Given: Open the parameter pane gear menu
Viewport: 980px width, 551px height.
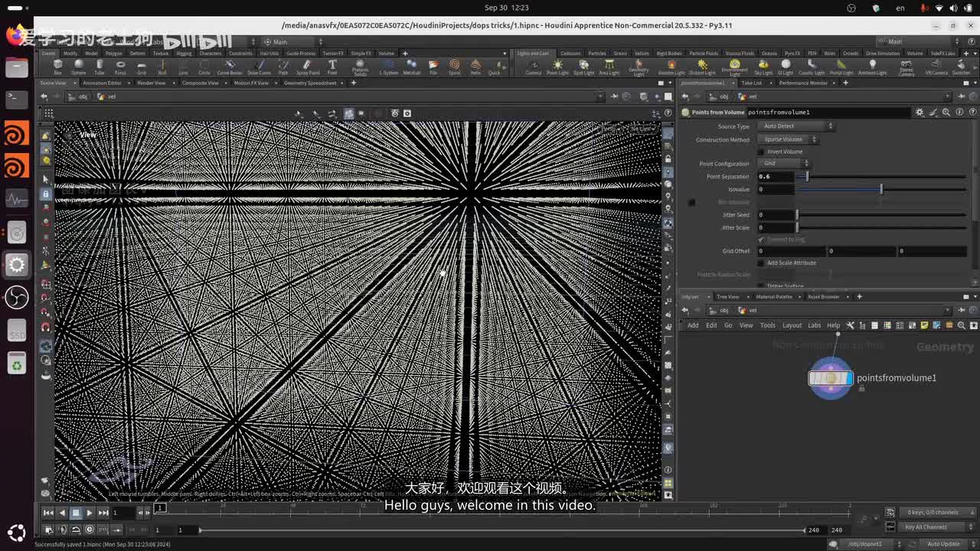Looking at the screenshot, I should pos(920,112).
